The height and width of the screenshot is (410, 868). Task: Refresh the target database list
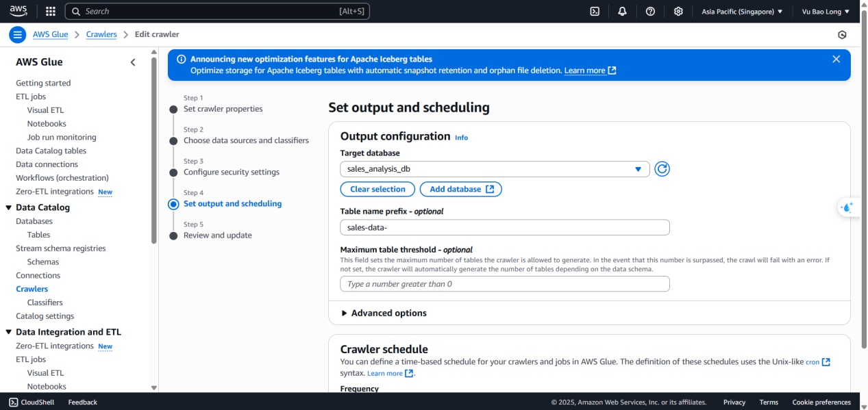click(x=662, y=169)
